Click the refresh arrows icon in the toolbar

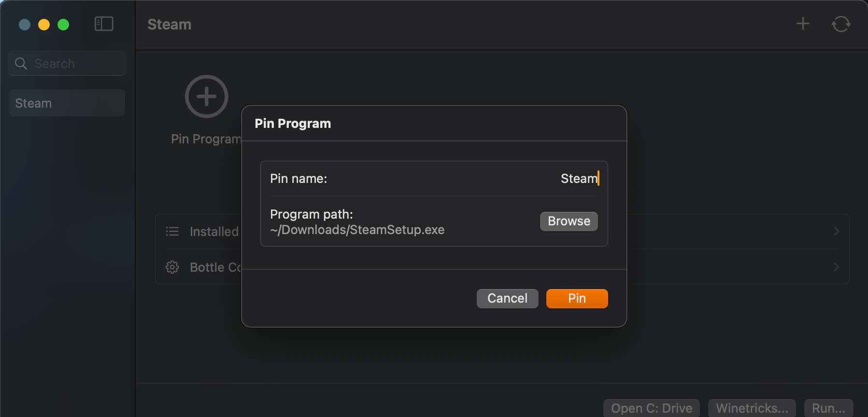(x=841, y=24)
